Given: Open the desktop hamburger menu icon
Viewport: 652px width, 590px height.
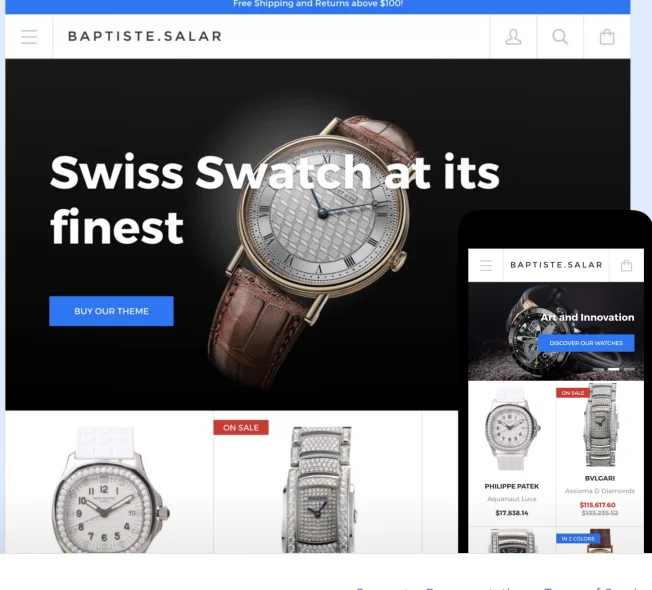Looking at the screenshot, I should (29, 37).
